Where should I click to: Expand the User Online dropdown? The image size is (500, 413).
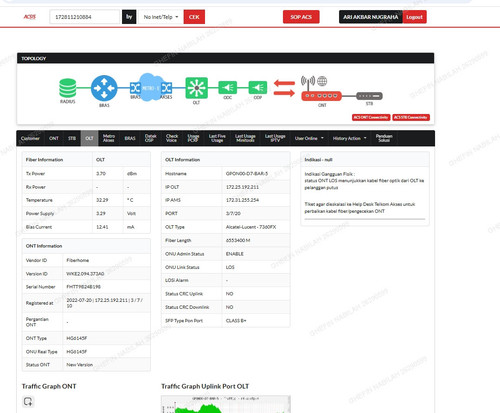(309, 138)
